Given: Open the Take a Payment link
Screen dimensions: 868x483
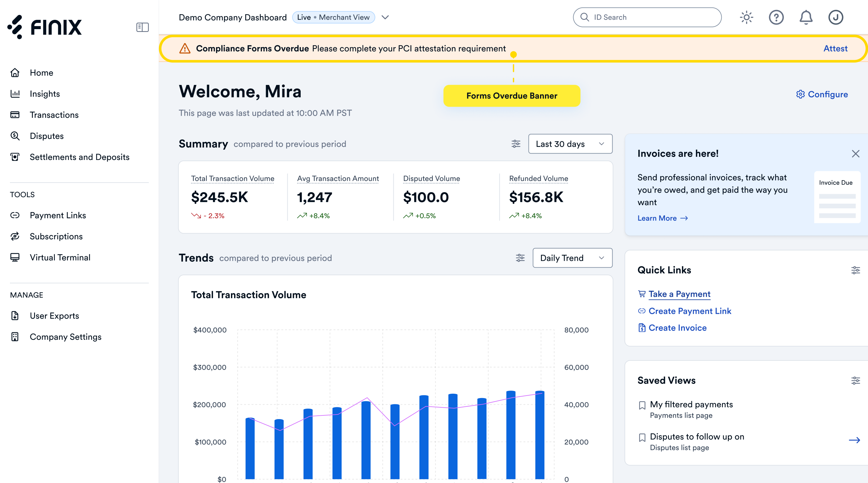Looking at the screenshot, I should (x=679, y=294).
